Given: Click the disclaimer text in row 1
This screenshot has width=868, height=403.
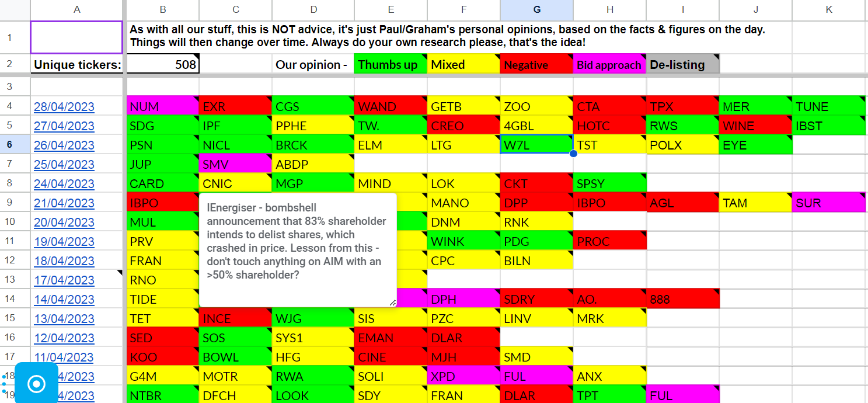Looking at the screenshot, I should [447, 36].
